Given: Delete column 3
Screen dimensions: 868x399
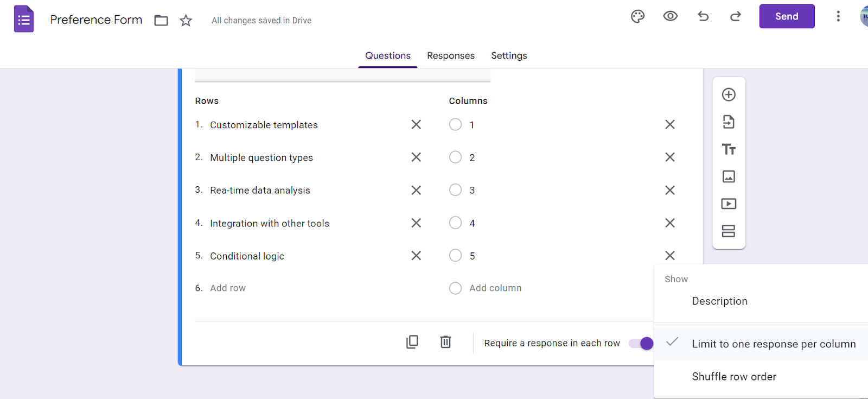Looking at the screenshot, I should (670, 190).
